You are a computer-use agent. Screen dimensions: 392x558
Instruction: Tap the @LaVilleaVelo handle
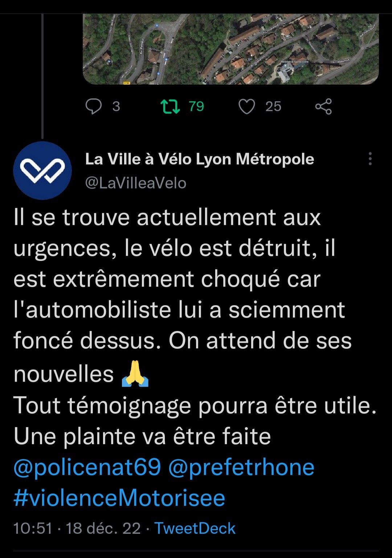pos(136,183)
